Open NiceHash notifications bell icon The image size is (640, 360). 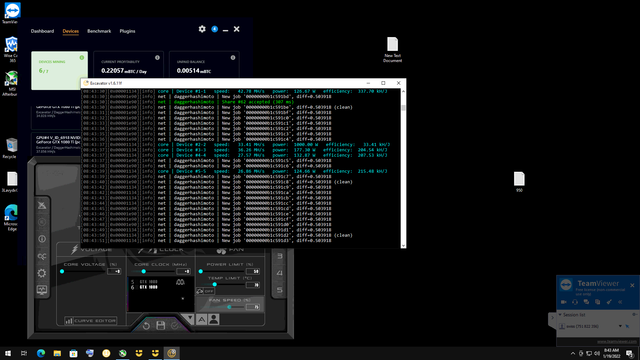(215, 29)
